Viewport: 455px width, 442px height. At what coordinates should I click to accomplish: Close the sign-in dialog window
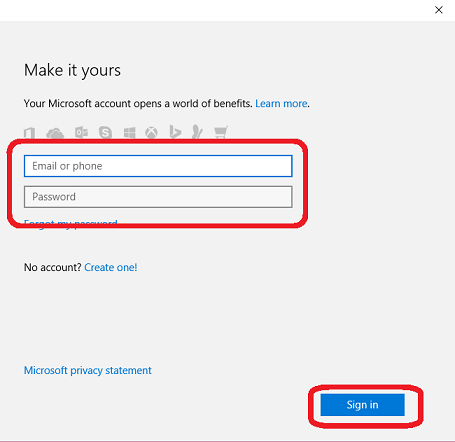[439, 10]
